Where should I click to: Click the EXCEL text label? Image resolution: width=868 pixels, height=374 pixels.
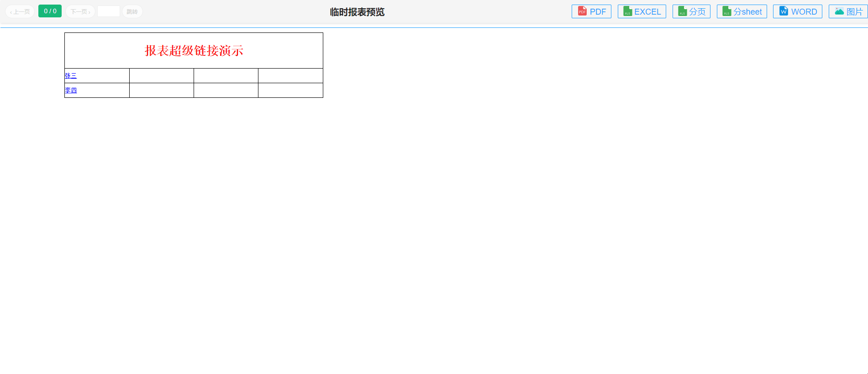point(647,12)
